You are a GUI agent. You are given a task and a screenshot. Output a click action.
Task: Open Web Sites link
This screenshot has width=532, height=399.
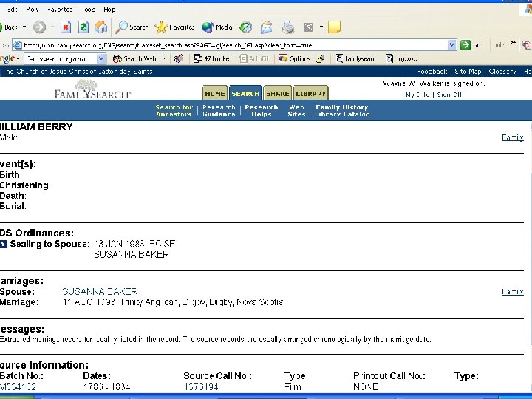pos(296,111)
